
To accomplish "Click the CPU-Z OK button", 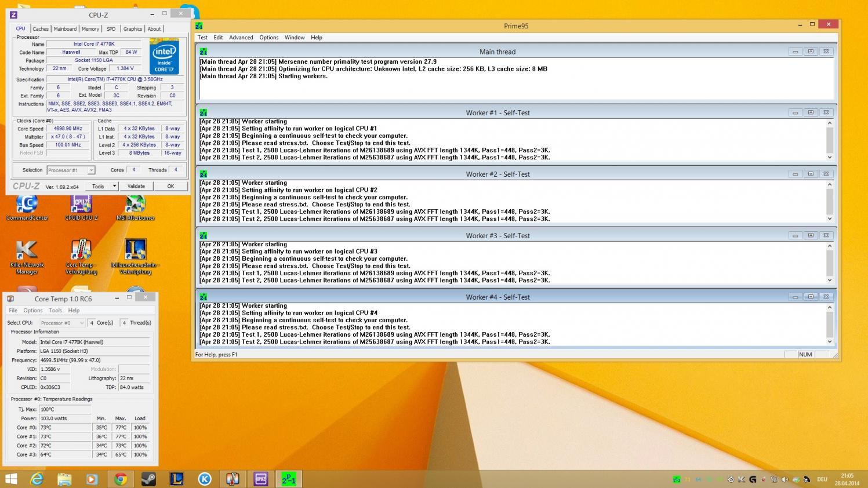I will 170,186.
